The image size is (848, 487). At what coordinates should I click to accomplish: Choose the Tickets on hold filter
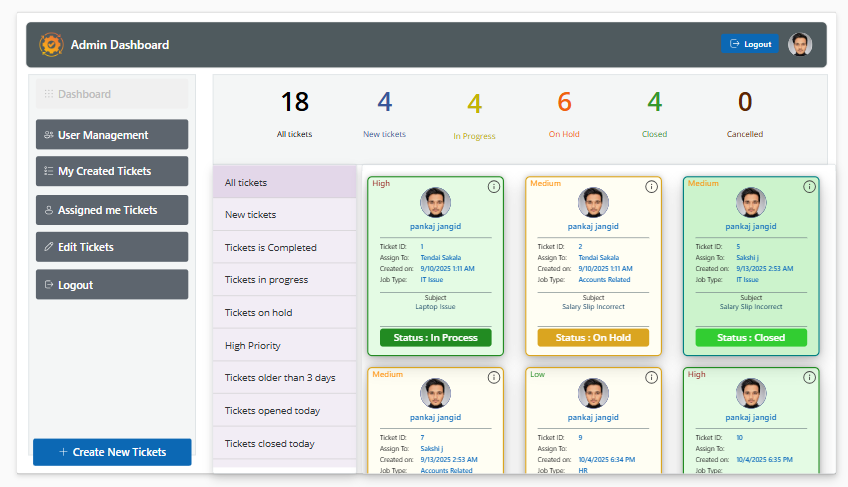pyautogui.click(x=284, y=313)
